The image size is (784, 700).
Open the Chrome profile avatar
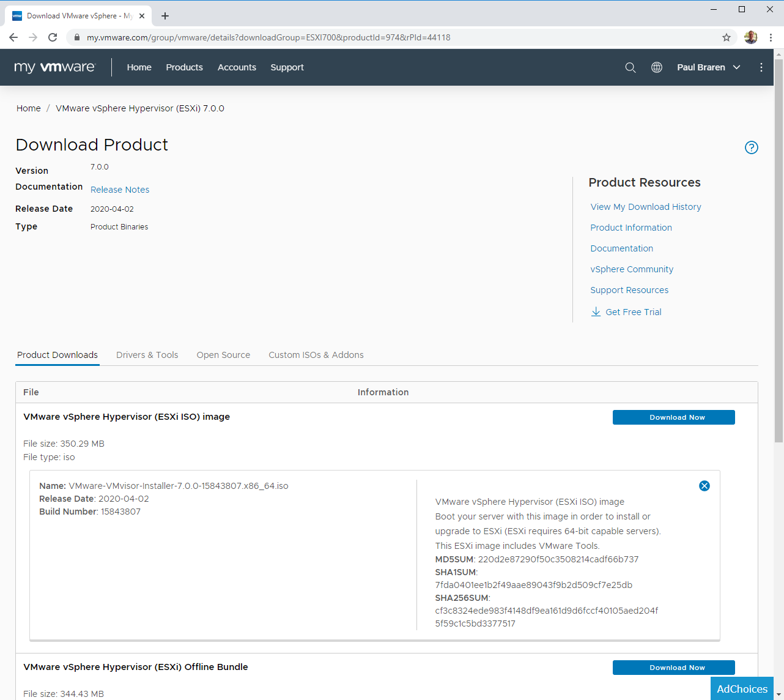pos(751,37)
